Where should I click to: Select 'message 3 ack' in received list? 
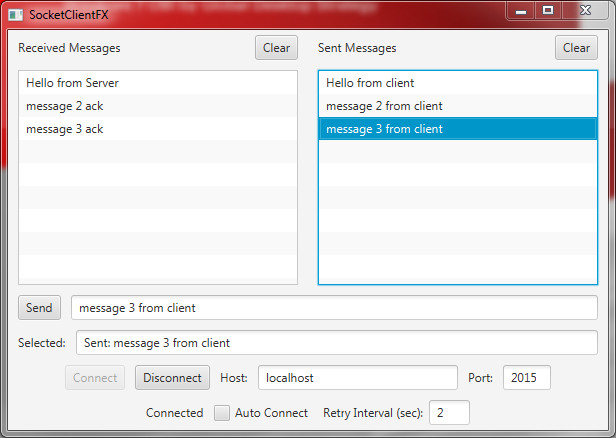(158, 129)
